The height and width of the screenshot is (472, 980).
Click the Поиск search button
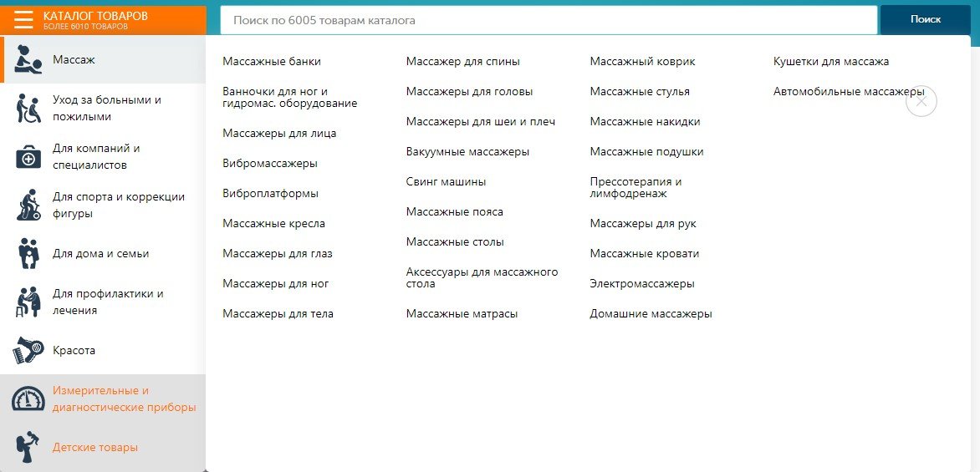pos(926,19)
